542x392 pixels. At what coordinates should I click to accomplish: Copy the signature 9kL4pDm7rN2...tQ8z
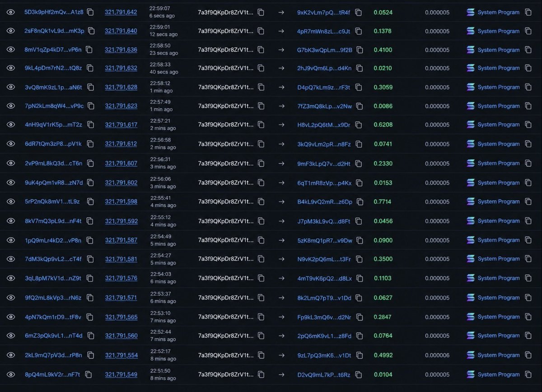pos(90,68)
